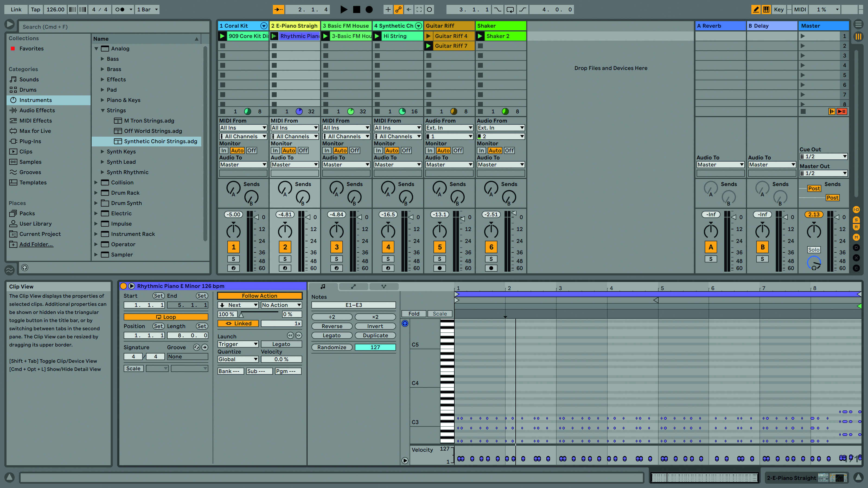The image size is (868, 488).
Task: Expand the Drum Rack category
Action: pyautogui.click(x=96, y=193)
